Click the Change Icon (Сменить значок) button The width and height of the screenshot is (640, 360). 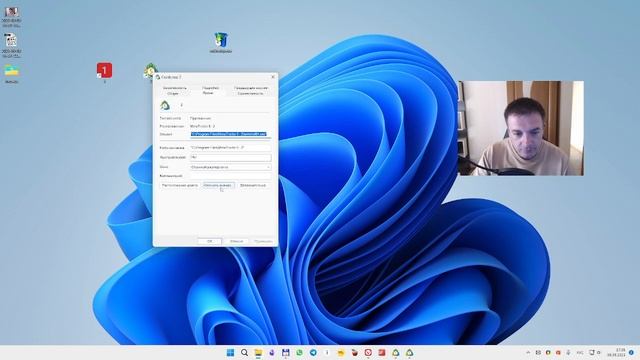[x=219, y=185]
